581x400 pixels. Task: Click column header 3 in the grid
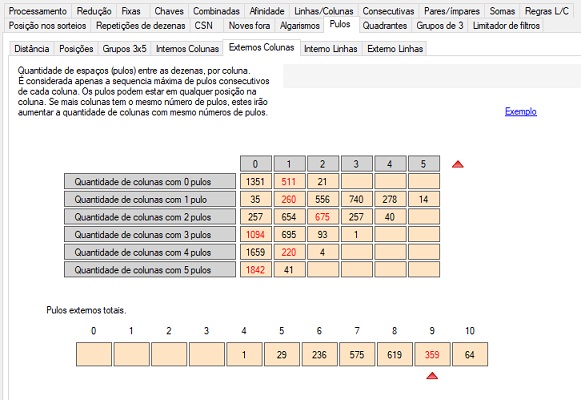click(x=356, y=164)
